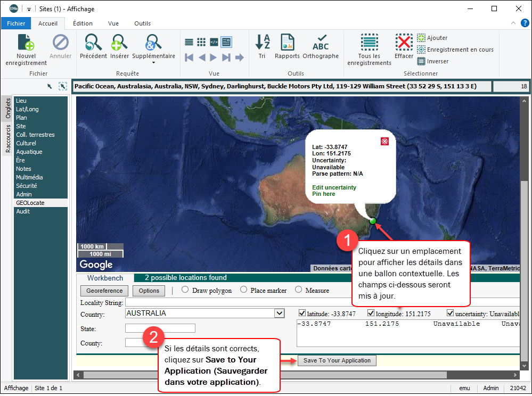Open the Édition ribbon tab
The height and width of the screenshot is (396, 532).
click(83, 23)
